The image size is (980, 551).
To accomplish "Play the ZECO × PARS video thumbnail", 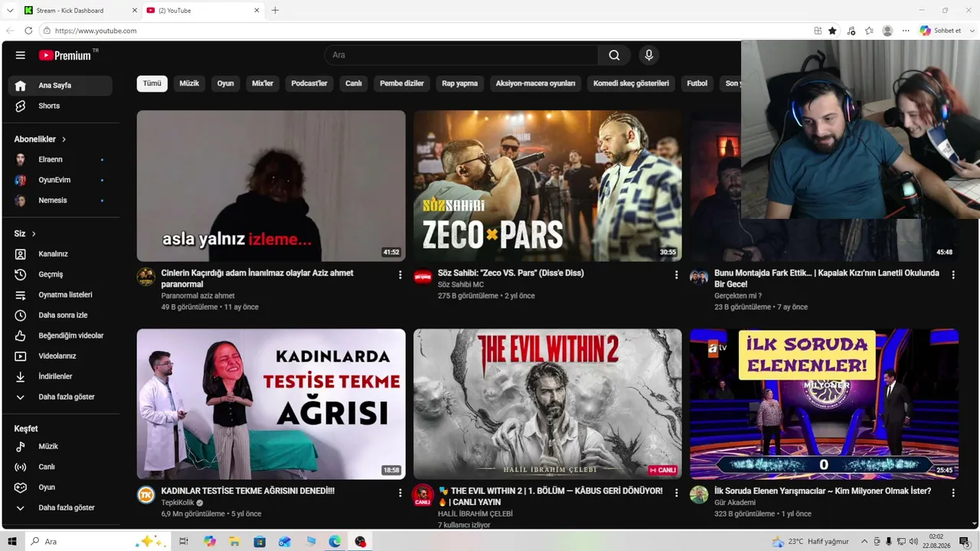I will 547,186.
